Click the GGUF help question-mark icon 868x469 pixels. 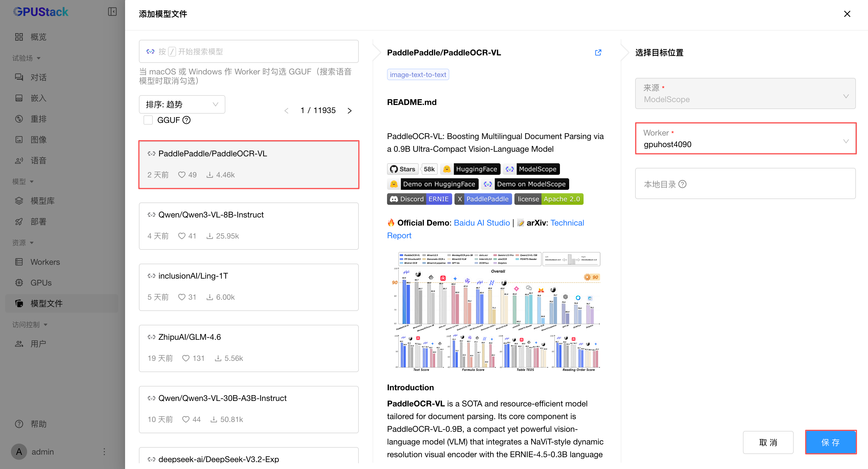point(186,120)
